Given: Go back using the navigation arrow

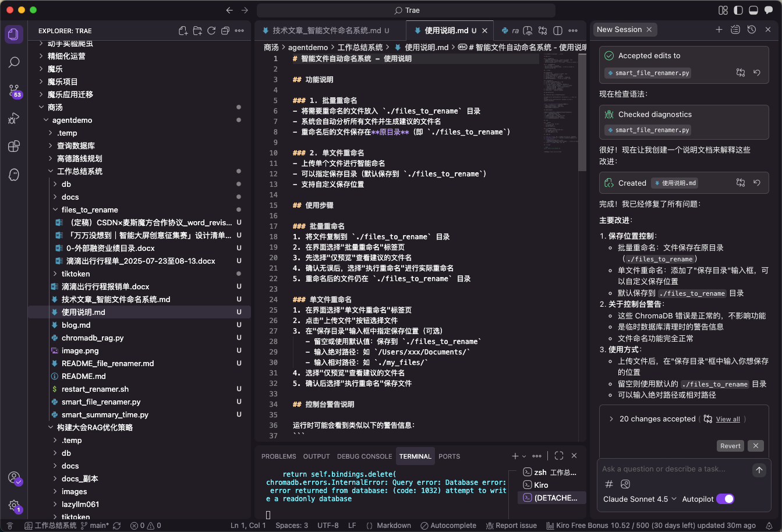Looking at the screenshot, I should point(229,10).
